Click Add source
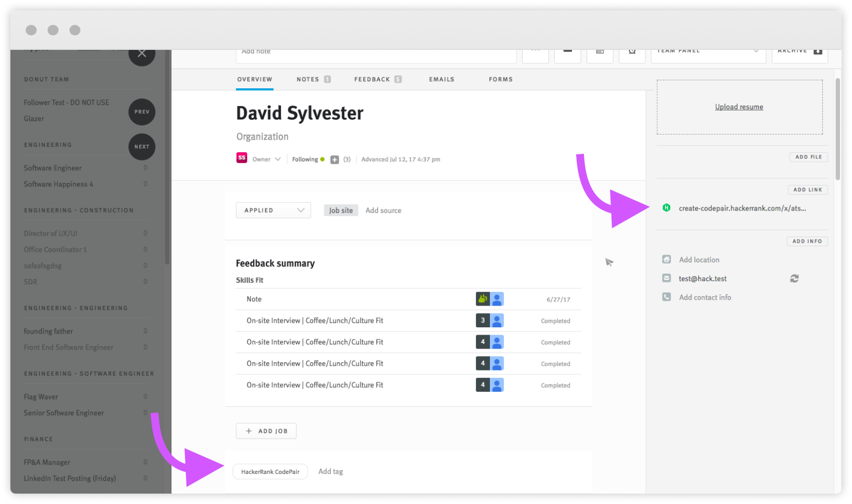 [x=383, y=210]
